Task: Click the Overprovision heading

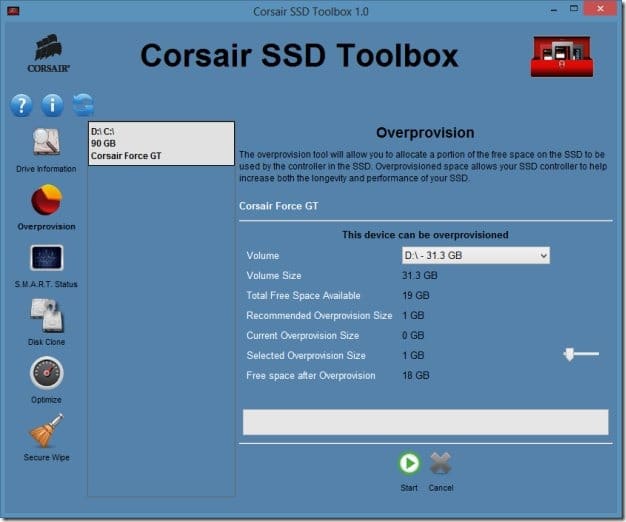Action: pos(425,132)
